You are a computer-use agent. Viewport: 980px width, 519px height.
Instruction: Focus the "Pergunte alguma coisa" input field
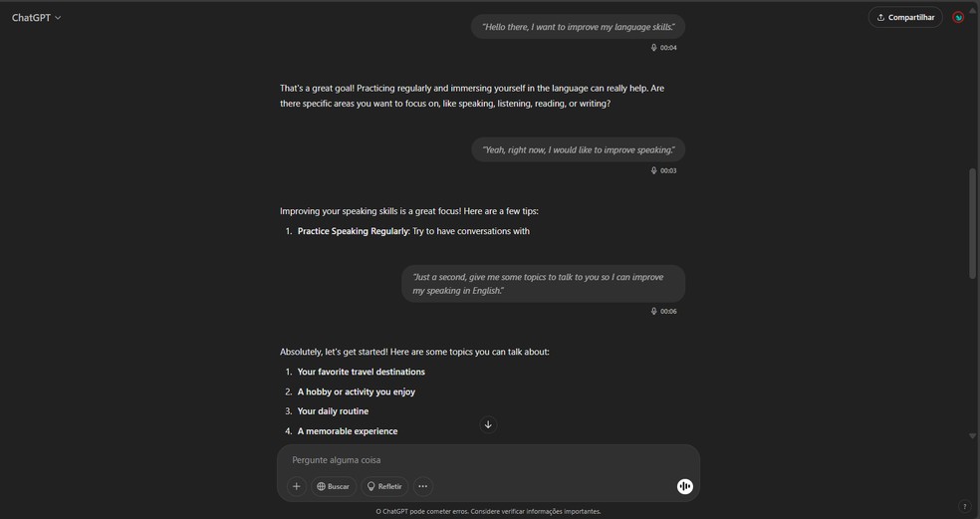(x=478, y=460)
